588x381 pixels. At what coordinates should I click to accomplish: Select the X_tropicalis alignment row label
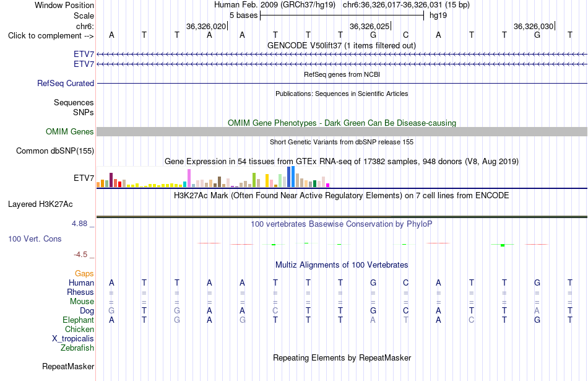click(x=73, y=339)
